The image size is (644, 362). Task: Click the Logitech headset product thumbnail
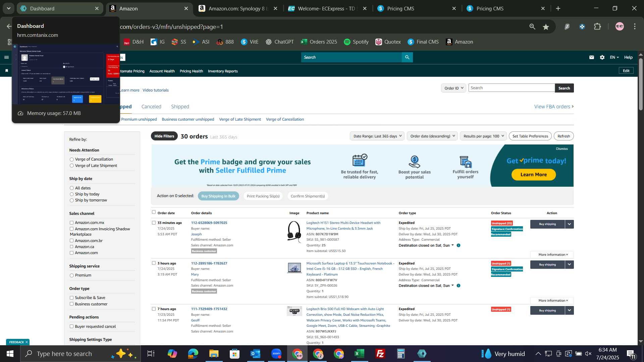click(294, 232)
